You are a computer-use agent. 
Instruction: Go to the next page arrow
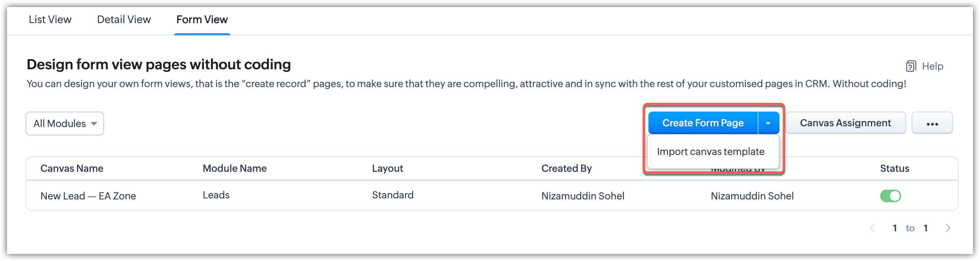[x=947, y=228]
